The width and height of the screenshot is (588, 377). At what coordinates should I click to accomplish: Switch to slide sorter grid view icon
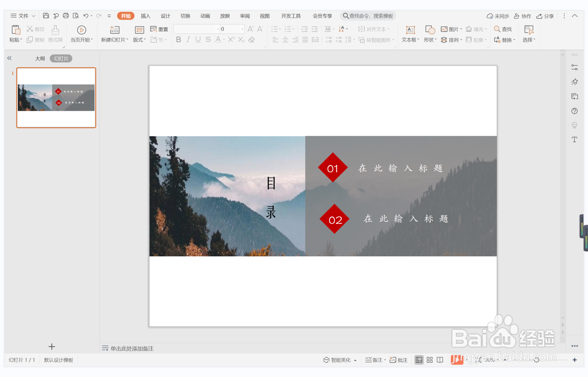click(430, 360)
